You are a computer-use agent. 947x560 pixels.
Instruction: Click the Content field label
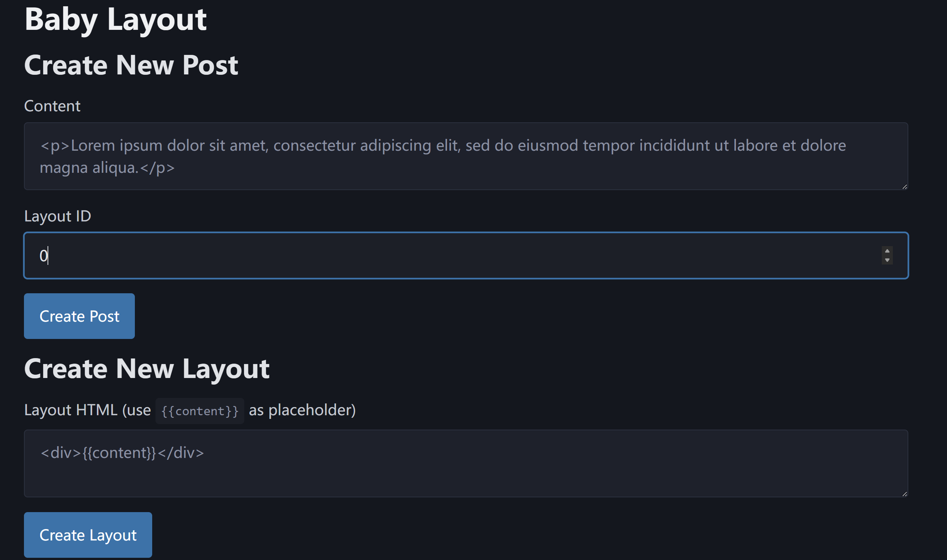(x=52, y=106)
